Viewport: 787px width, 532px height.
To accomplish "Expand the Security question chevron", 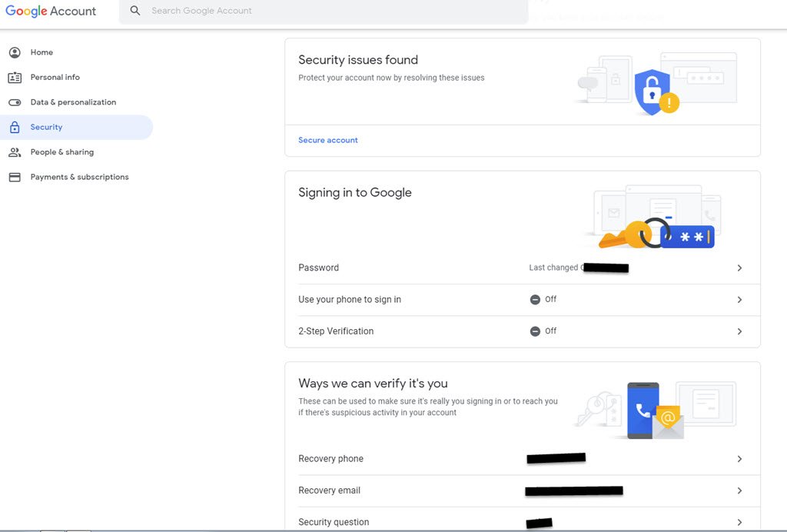I will click(739, 522).
